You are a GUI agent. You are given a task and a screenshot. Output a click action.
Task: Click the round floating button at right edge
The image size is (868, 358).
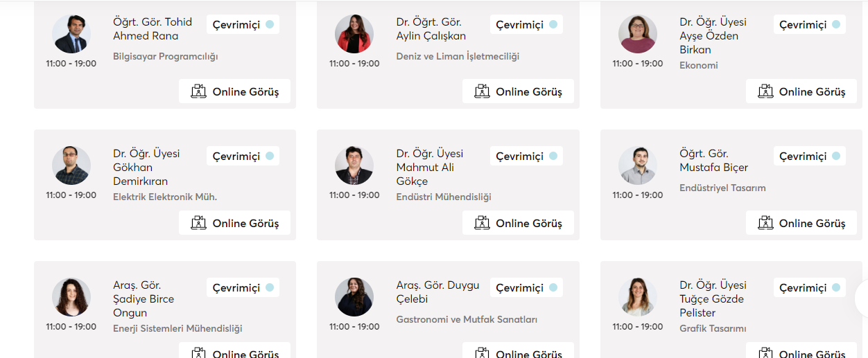click(862, 298)
